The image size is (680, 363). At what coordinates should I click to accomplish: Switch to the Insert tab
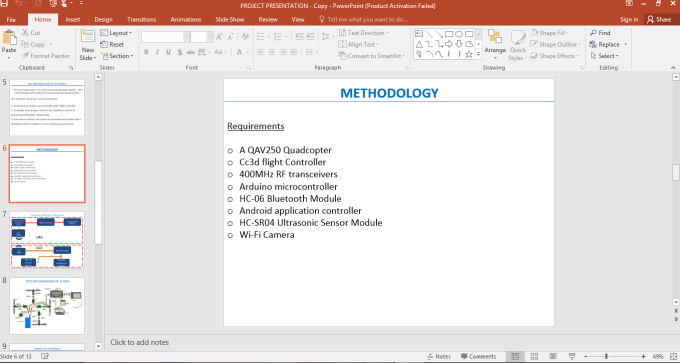(72, 20)
